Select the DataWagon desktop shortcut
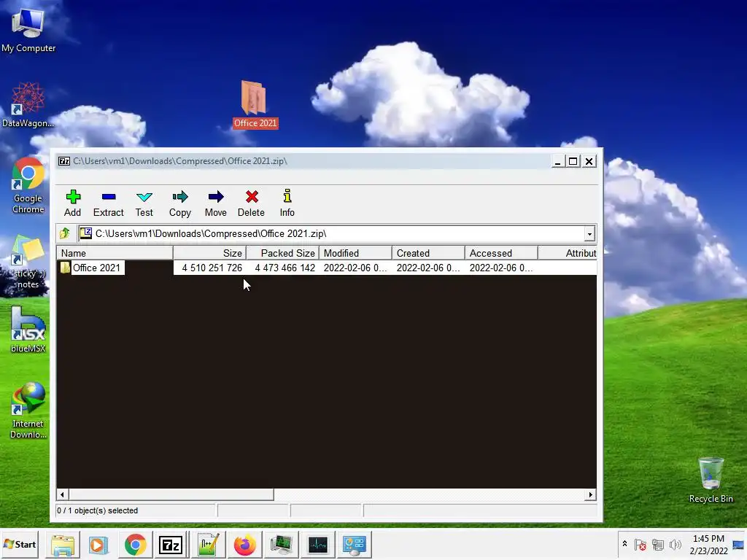 (x=28, y=105)
